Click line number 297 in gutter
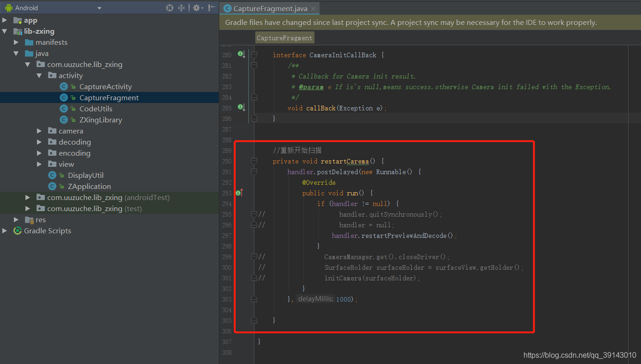This screenshot has height=364, width=641. pyautogui.click(x=227, y=236)
